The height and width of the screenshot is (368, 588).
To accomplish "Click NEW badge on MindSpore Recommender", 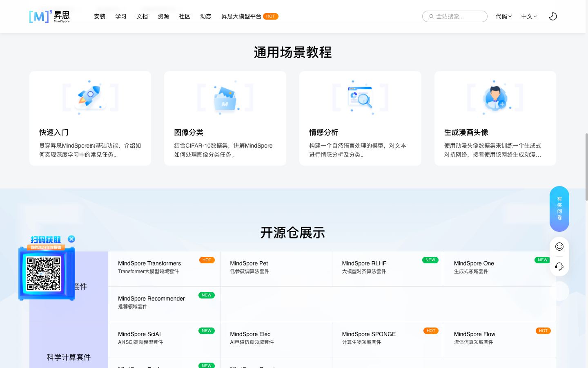I will [207, 295].
